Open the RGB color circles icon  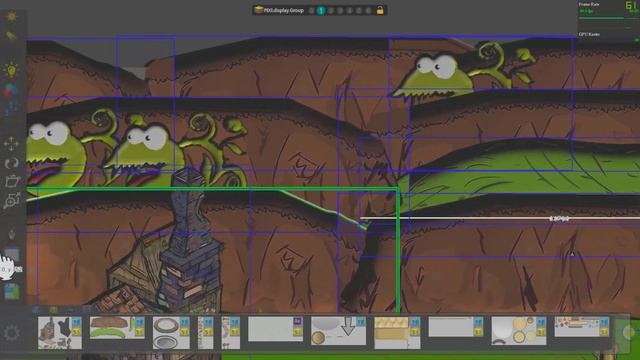pos(11,90)
